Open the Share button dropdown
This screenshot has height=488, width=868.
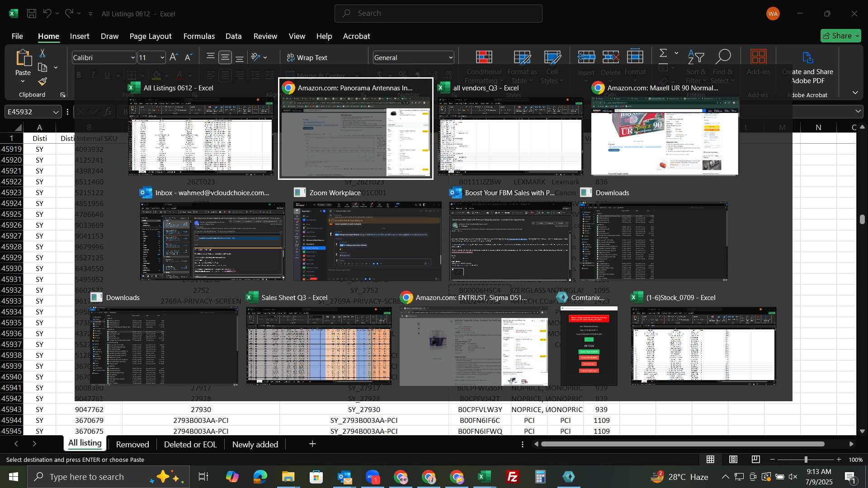point(857,36)
